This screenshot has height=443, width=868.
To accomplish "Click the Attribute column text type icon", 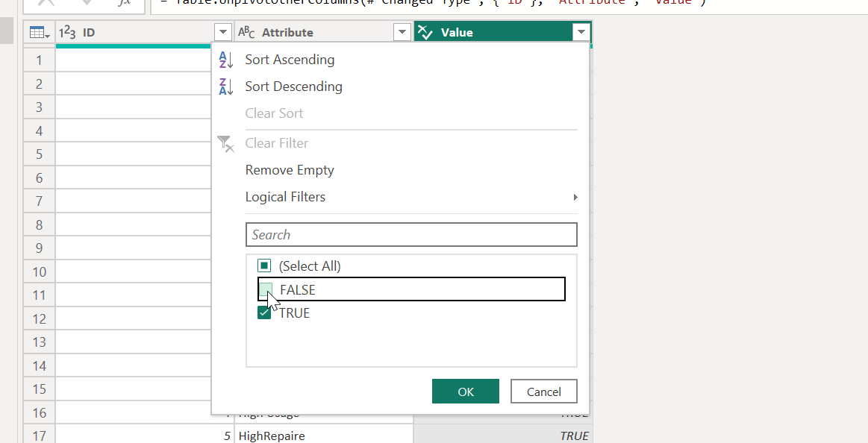I will 246,33.
